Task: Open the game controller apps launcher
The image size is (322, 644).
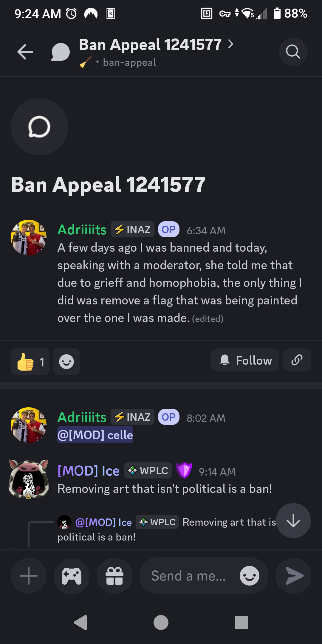Action: tap(72, 576)
